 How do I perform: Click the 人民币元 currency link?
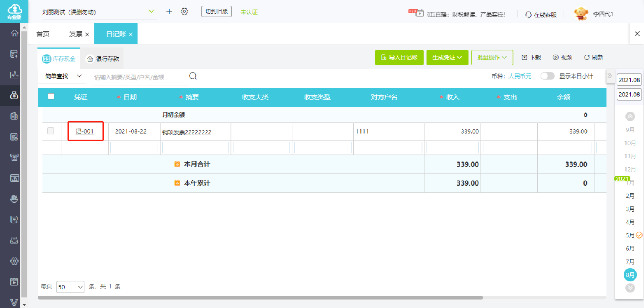[x=520, y=76]
